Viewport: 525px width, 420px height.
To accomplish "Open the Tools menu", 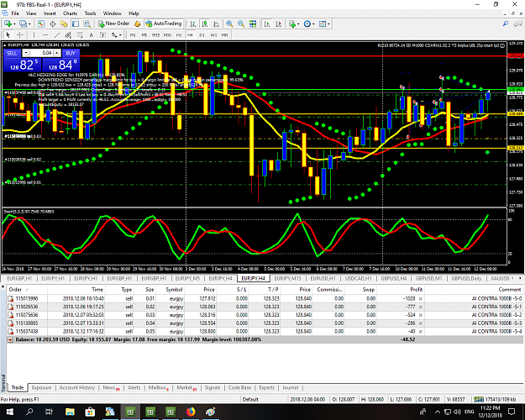I will (90, 13).
